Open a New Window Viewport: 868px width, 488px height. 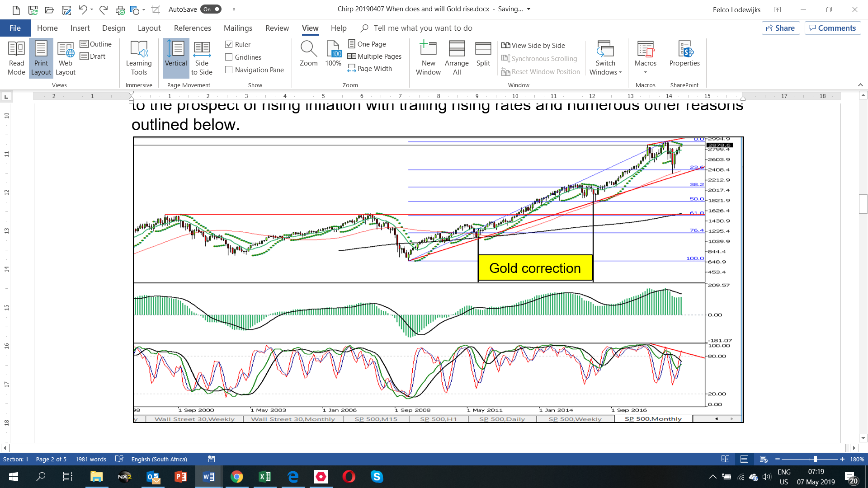[428, 58]
